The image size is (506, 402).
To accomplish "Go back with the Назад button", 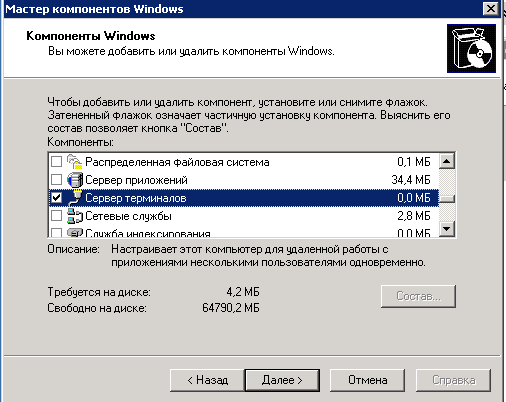I will coord(207,380).
